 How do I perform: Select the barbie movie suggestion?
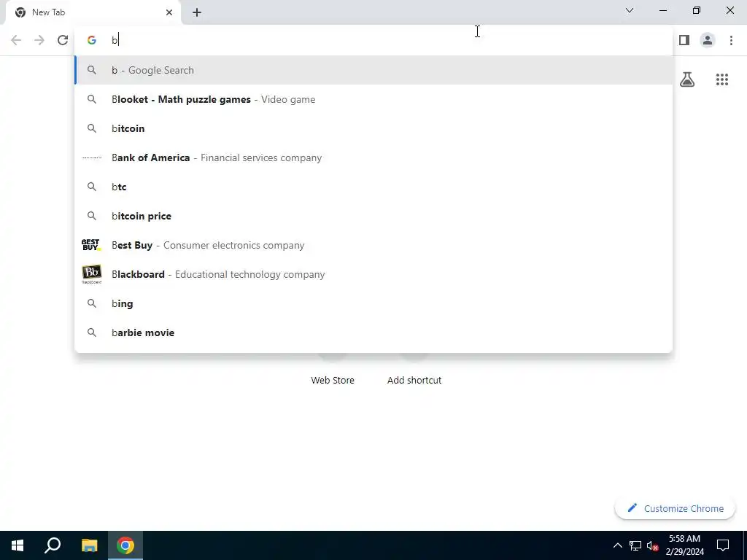pos(373,332)
